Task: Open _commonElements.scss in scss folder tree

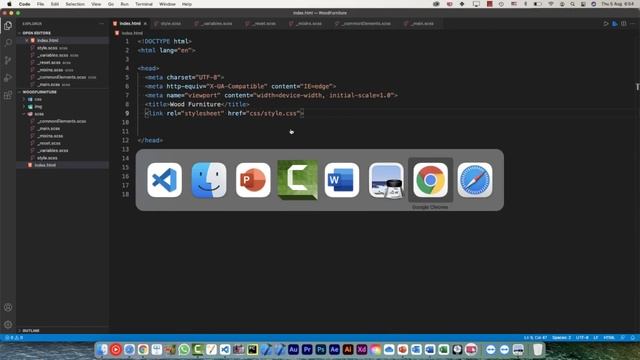Action: coord(62,121)
